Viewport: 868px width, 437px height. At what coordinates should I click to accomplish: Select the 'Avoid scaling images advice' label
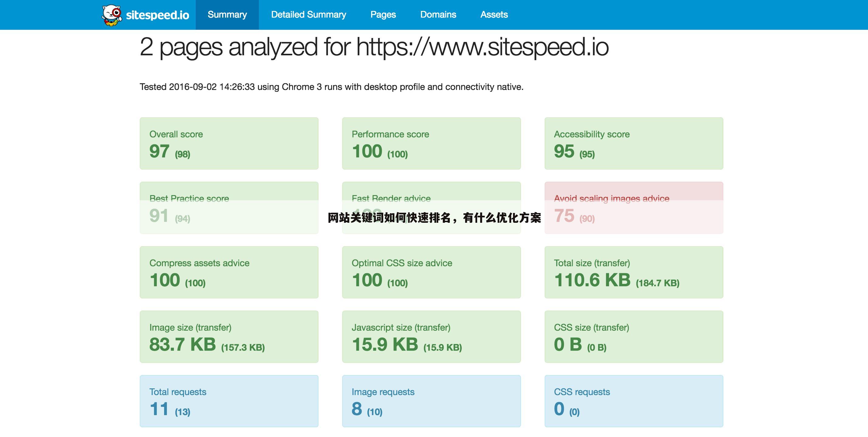[611, 198]
